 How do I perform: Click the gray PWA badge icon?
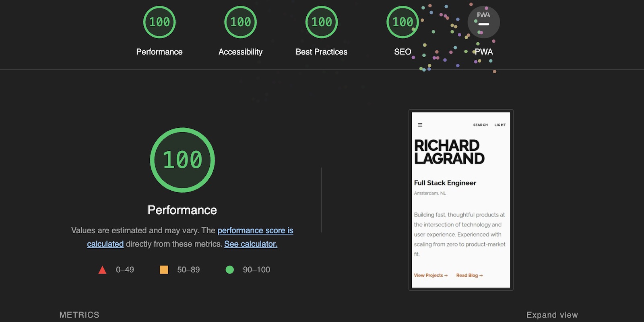click(483, 22)
